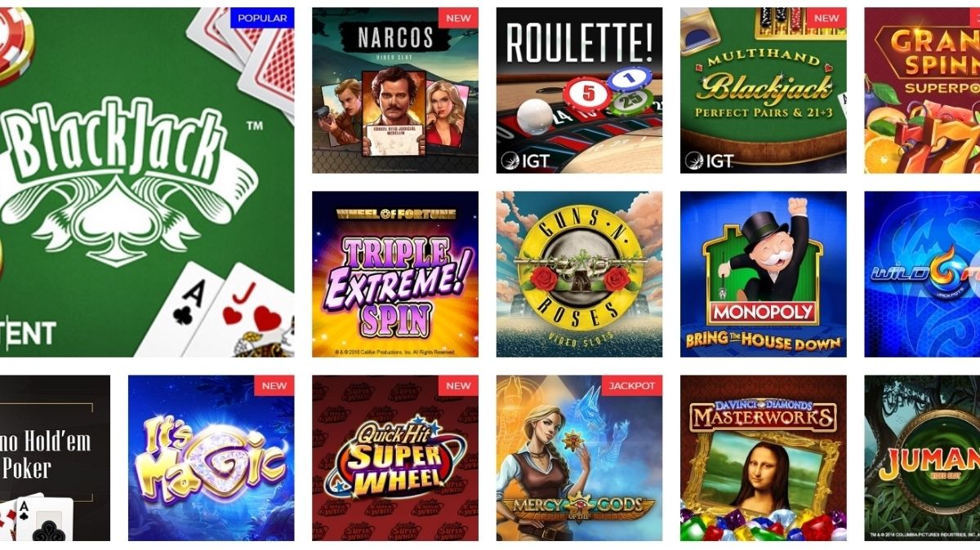Open the Grand Spinn Superpot slot

point(922,91)
